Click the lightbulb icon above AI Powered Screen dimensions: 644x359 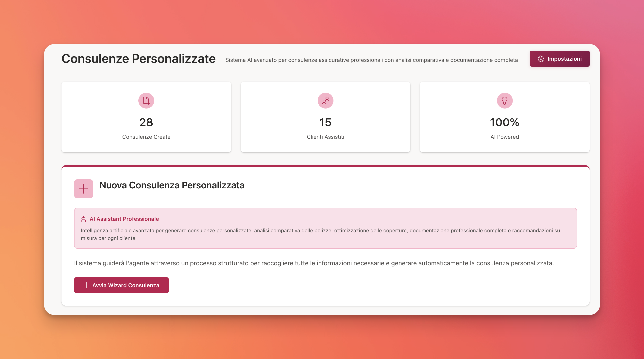(x=504, y=101)
